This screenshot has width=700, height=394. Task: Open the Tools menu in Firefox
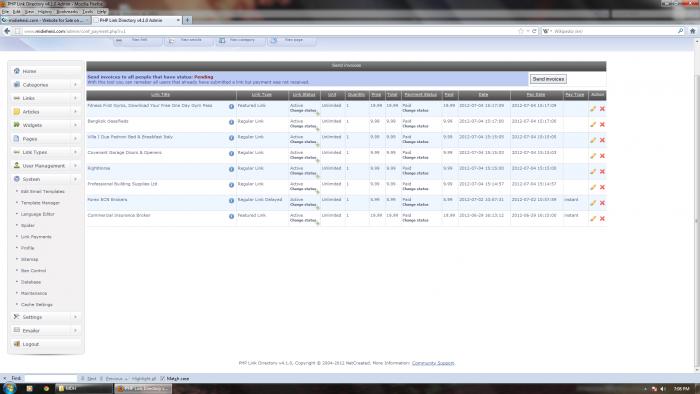pyautogui.click(x=88, y=12)
